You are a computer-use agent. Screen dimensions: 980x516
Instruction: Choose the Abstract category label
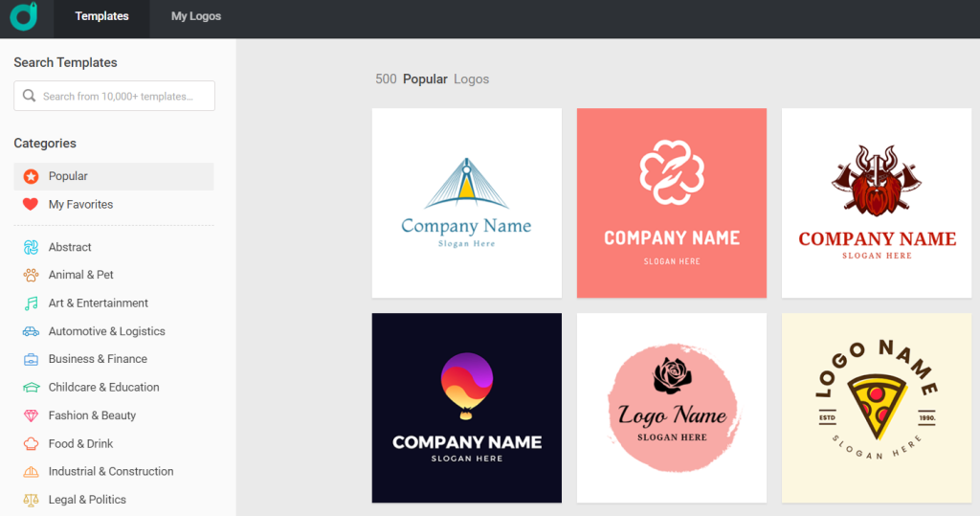tap(70, 247)
